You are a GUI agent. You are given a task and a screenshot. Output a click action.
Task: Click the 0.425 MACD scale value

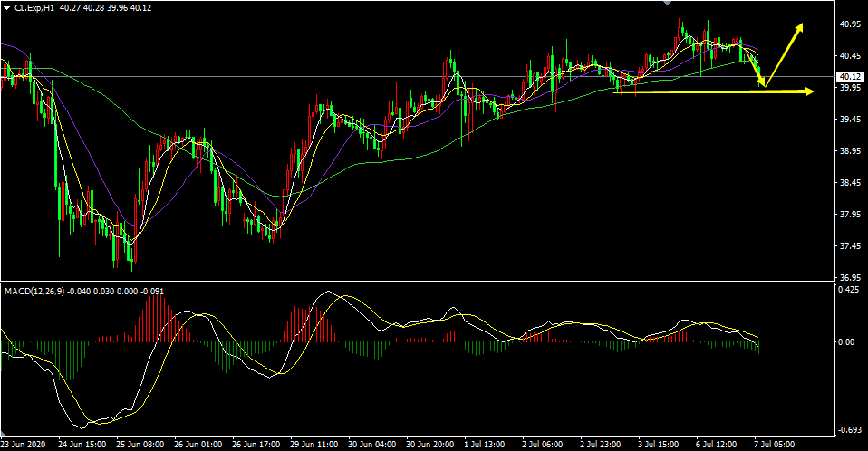click(849, 288)
